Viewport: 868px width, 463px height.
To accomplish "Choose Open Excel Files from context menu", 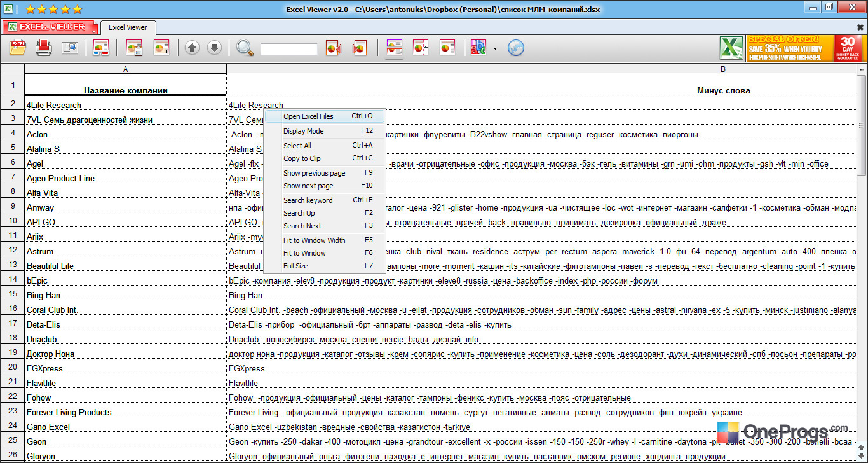I will [x=325, y=116].
